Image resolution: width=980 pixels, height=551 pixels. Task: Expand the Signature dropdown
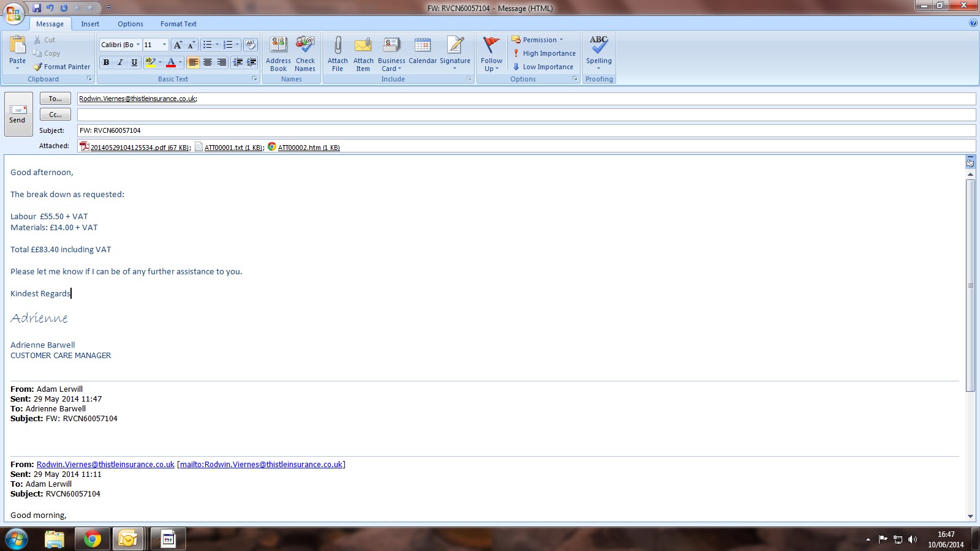(x=455, y=68)
